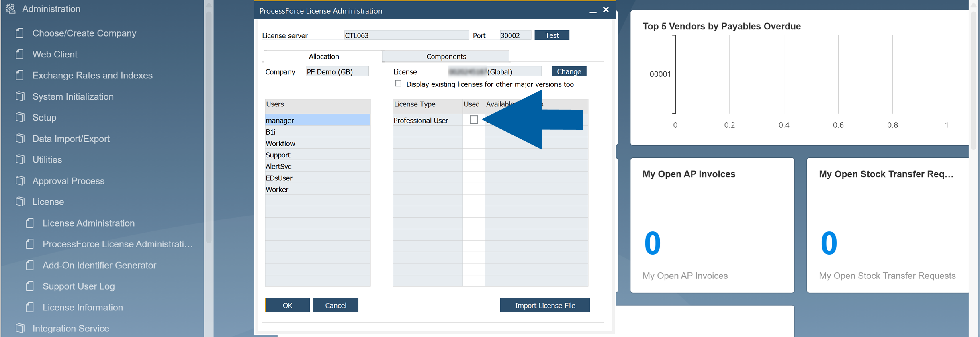Expand the Integration Service folder
The width and height of the screenshot is (980, 337).
[71, 328]
